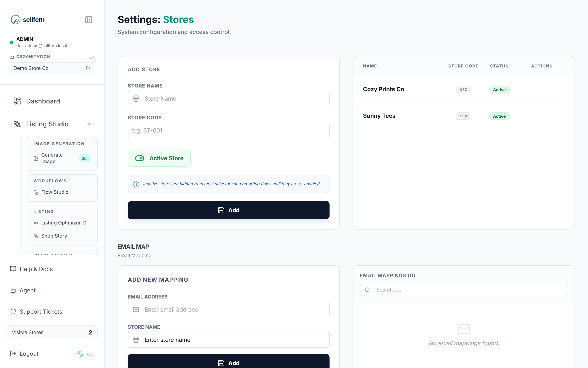588x368 pixels.
Task: Click the Email Address input field
Action: point(229,310)
